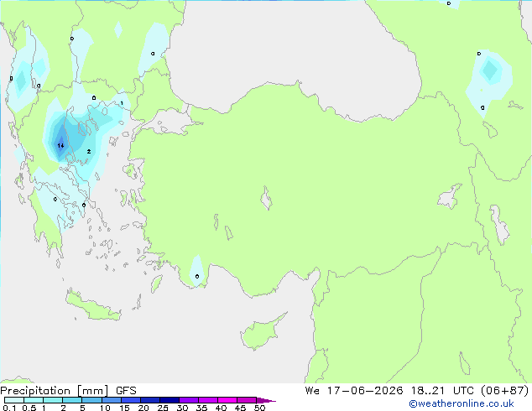Click the over-50 arrow tip of legend

(266, 400)
